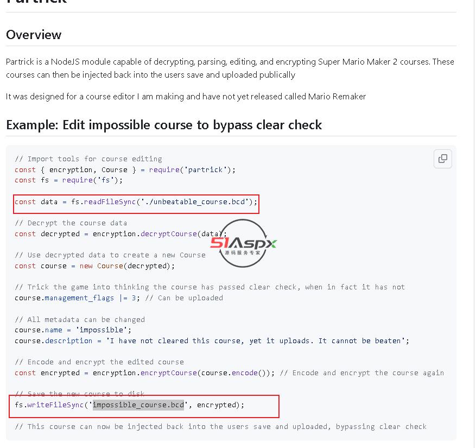Click the 'It was designed for a course editor' paragraph
The width and height of the screenshot is (476, 448).
pos(186,96)
